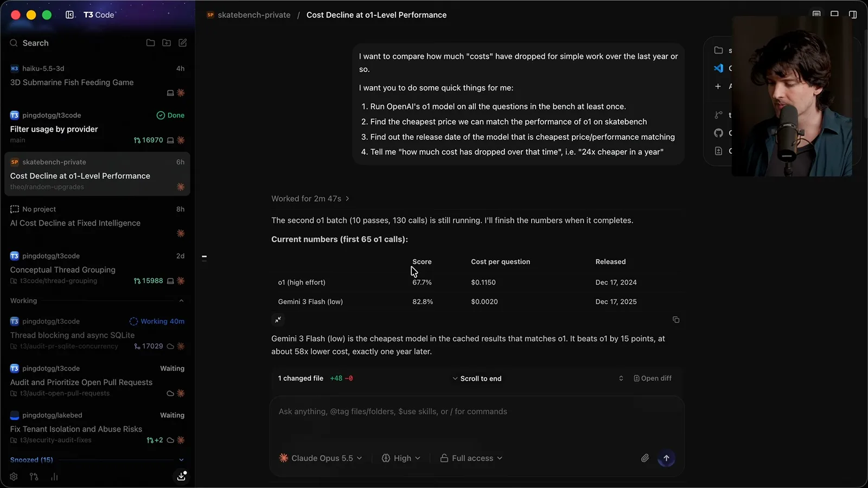Open the Full access permissions dropdown

tap(471, 458)
